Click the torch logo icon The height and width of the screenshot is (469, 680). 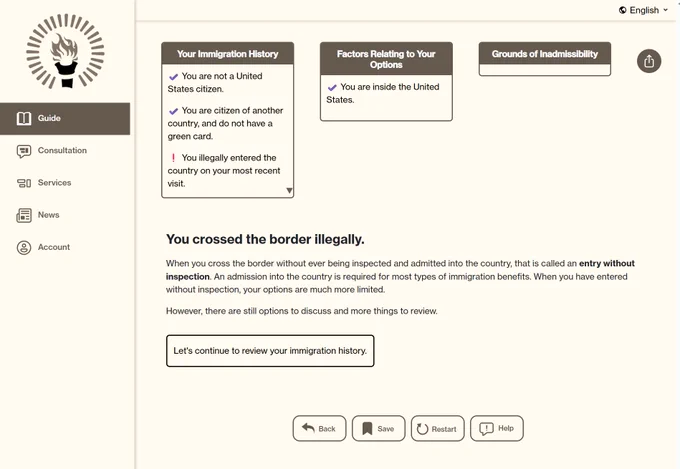click(65, 51)
